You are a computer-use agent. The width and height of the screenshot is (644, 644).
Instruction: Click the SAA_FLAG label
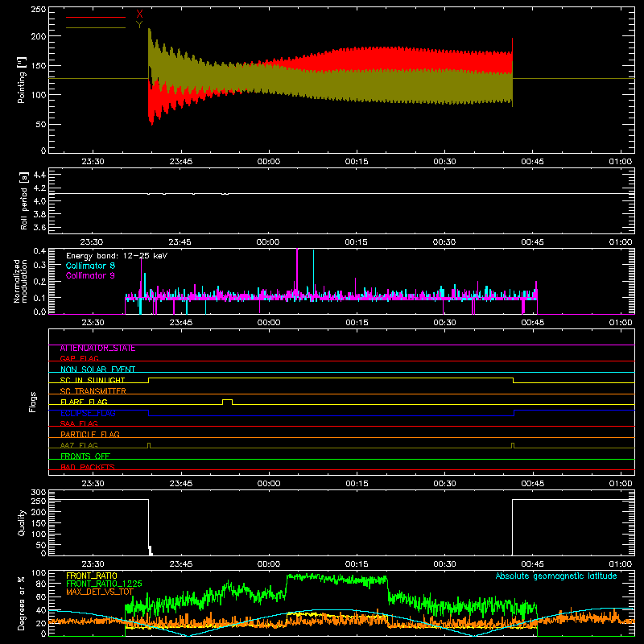click(79, 423)
